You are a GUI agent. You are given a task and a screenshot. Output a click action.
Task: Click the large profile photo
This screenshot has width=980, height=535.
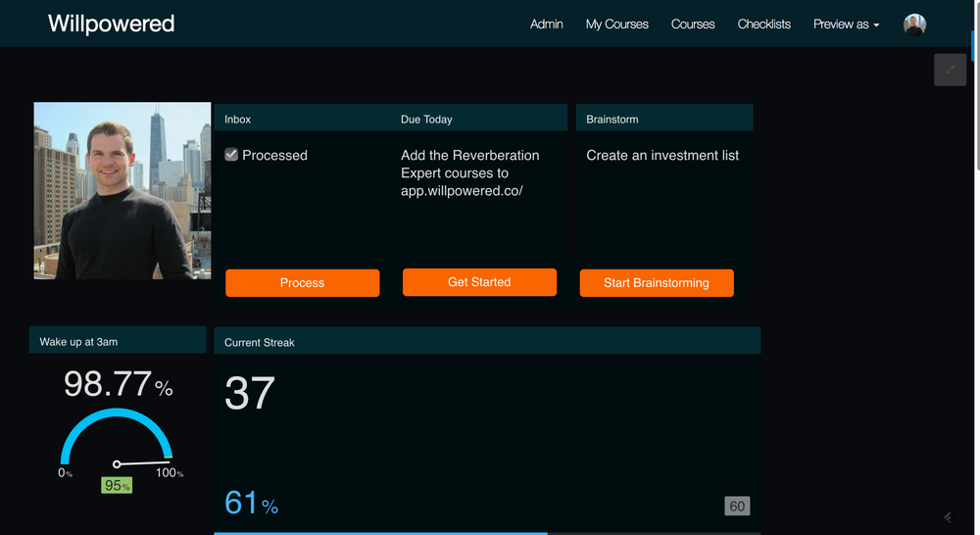point(122,191)
